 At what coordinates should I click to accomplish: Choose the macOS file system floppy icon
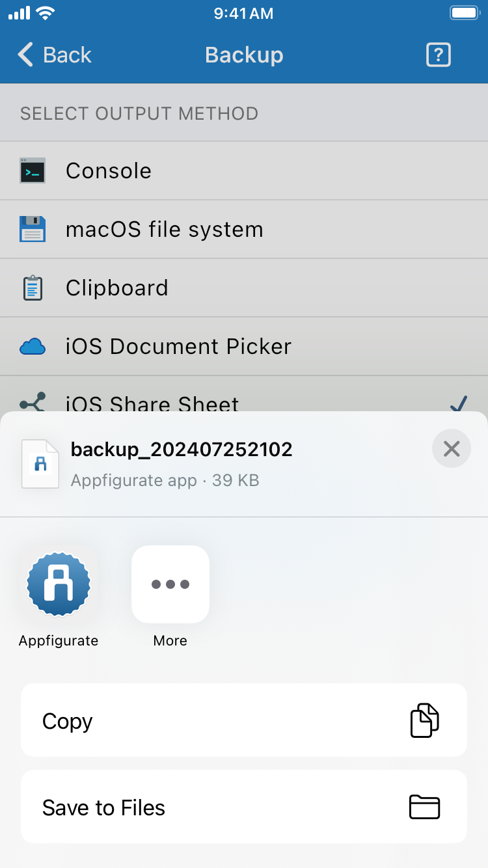(x=33, y=229)
